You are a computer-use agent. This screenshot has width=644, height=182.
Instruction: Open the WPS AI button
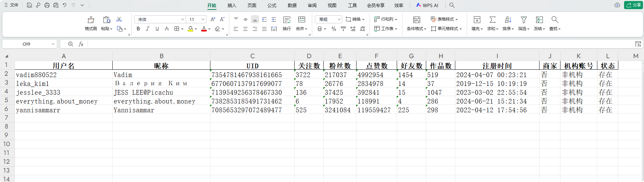[427, 5]
